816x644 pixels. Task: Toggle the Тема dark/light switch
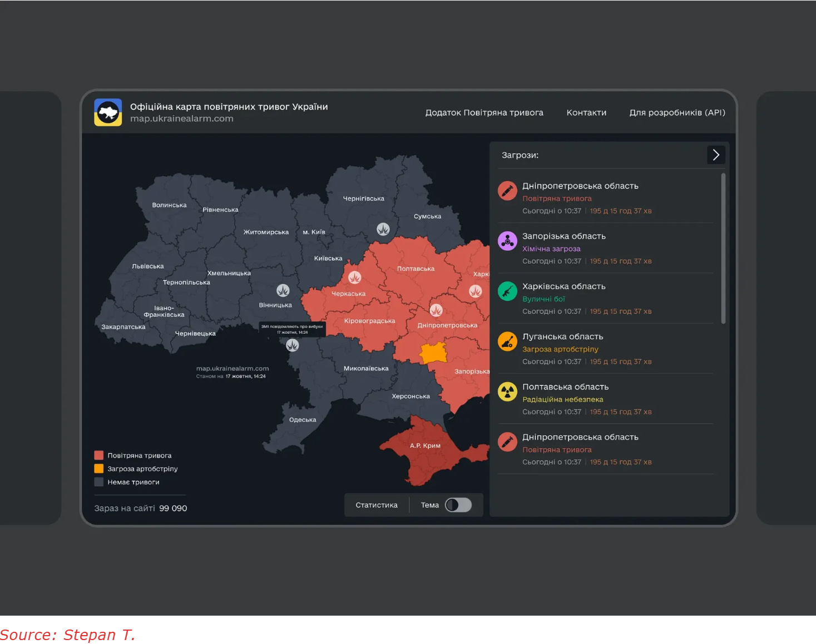pyautogui.click(x=458, y=505)
